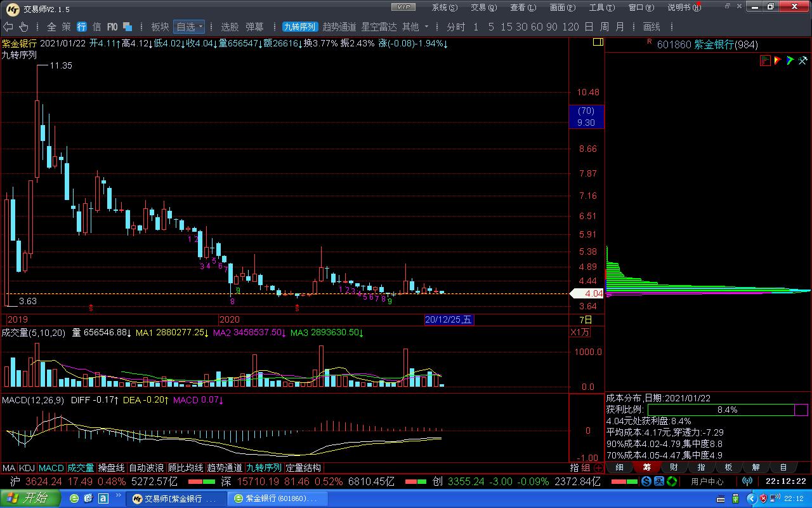Select the 1-minute period

point(476,27)
